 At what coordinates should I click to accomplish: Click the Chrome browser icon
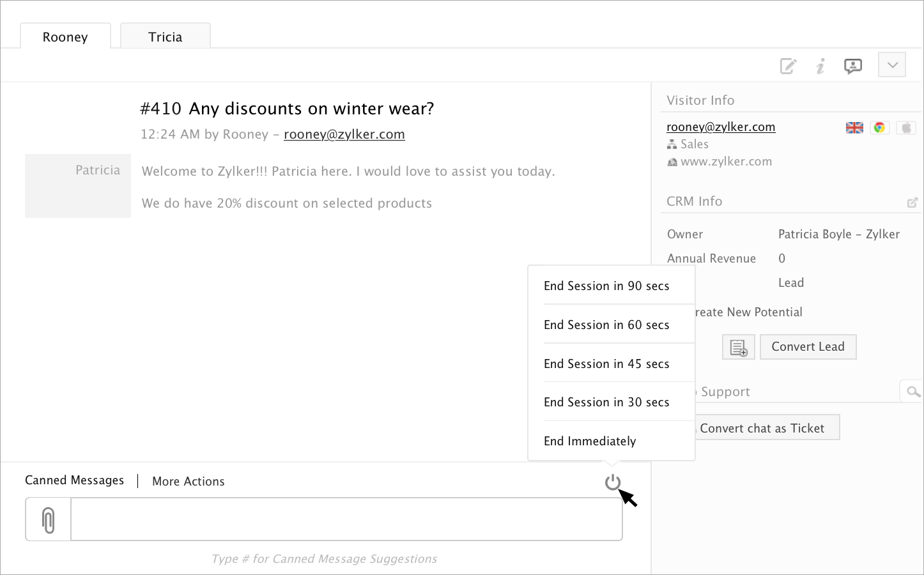[880, 128]
